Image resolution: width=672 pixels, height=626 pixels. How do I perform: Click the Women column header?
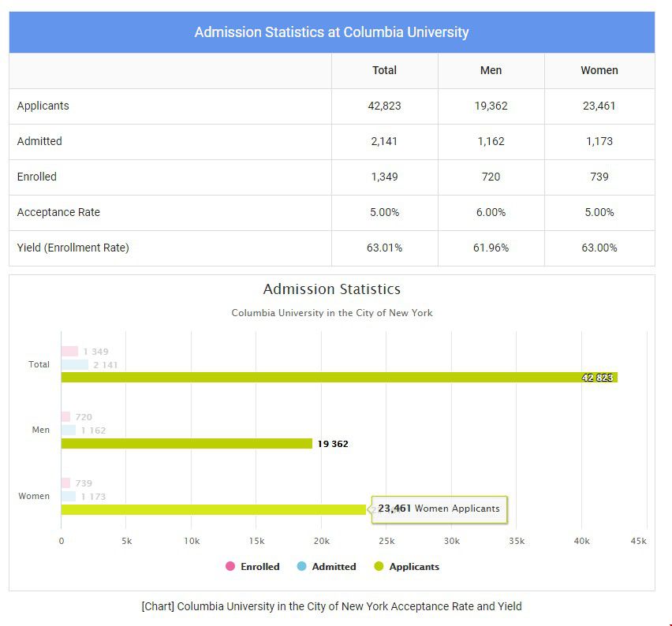point(599,70)
